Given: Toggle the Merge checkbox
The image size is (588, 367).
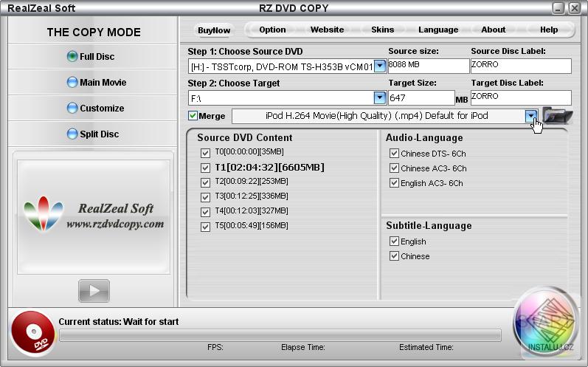Looking at the screenshot, I should tap(193, 116).
